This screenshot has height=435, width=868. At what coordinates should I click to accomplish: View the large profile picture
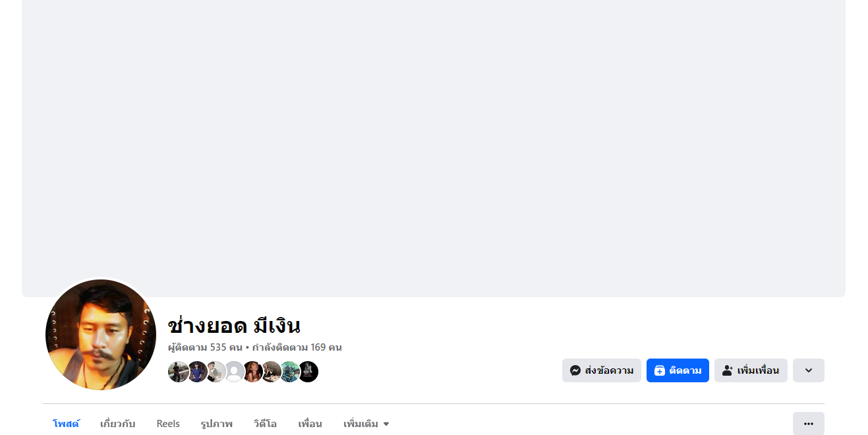coord(101,335)
